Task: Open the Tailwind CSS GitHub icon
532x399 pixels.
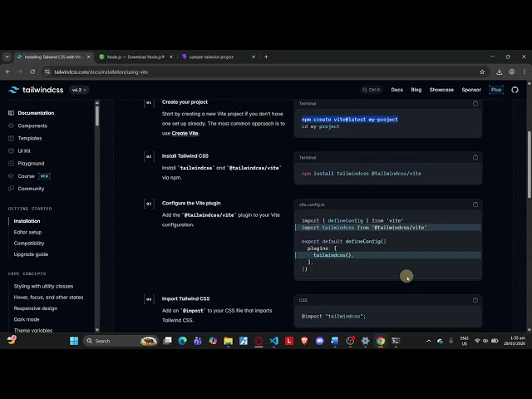Action: coord(515,90)
